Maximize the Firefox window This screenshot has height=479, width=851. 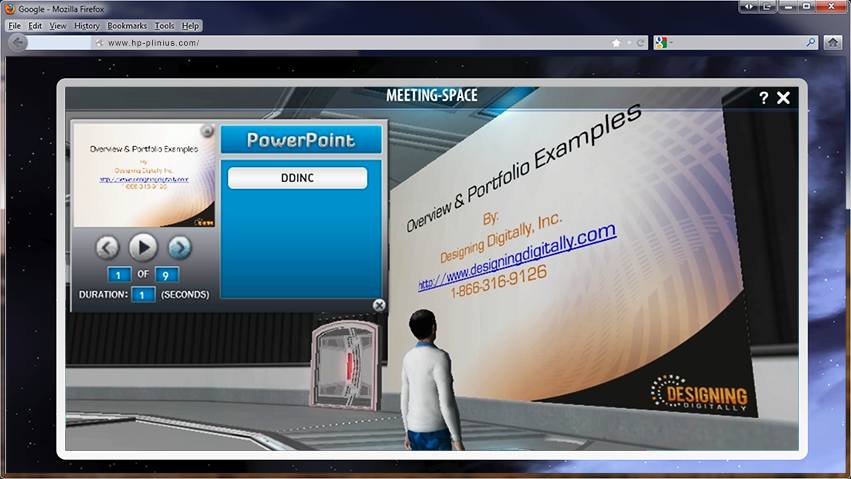pos(806,7)
